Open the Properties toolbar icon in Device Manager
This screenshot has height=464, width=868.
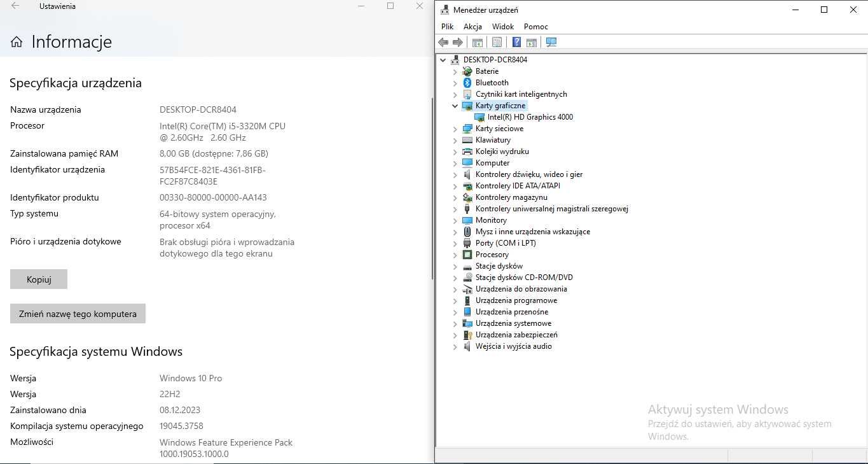click(497, 43)
